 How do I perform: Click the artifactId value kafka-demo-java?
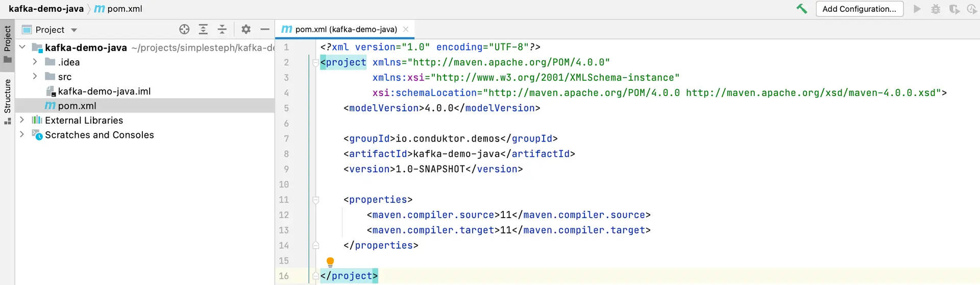(x=457, y=154)
